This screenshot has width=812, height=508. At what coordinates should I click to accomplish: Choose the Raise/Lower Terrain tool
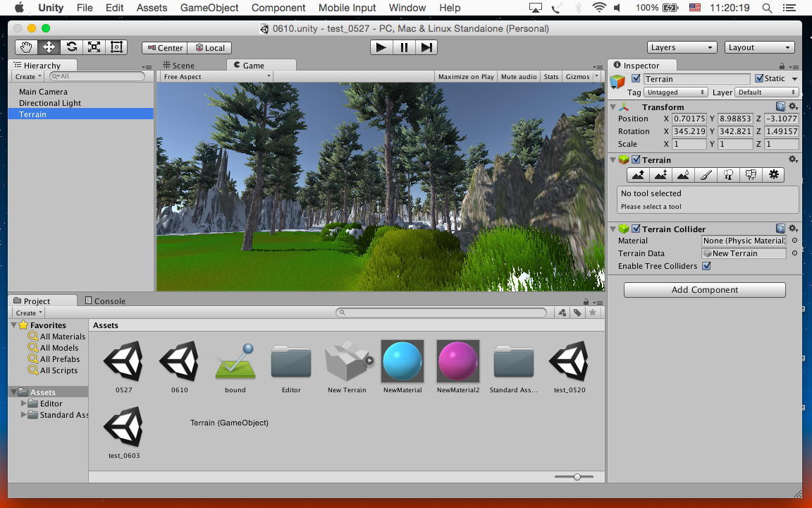click(638, 175)
